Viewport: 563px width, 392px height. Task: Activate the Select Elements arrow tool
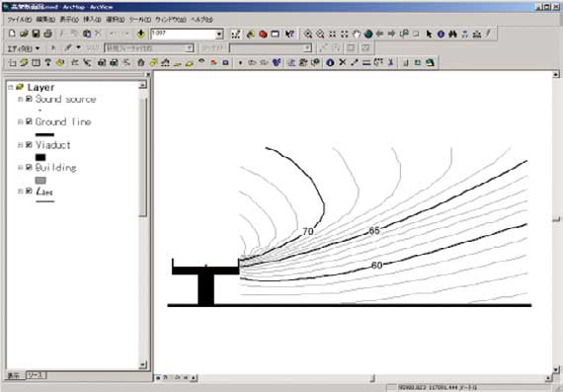(429, 34)
